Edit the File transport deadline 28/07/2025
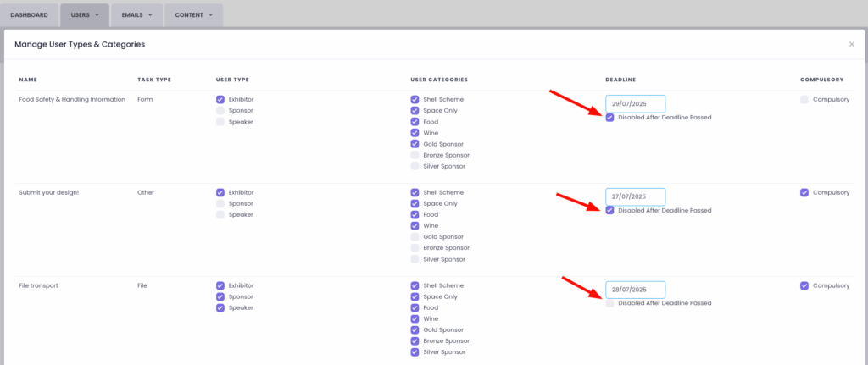Viewport: 868px width, 365px height. coord(635,290)
